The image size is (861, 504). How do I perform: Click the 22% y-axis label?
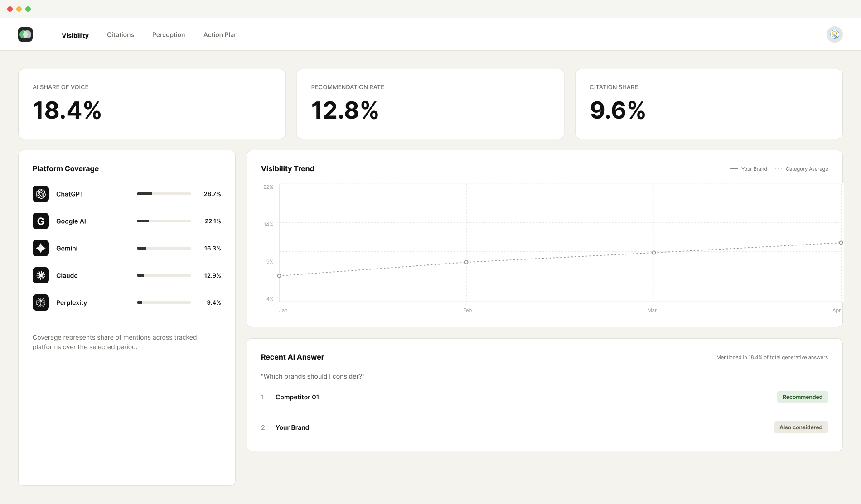pyautogui.click(x=268, y=187)
